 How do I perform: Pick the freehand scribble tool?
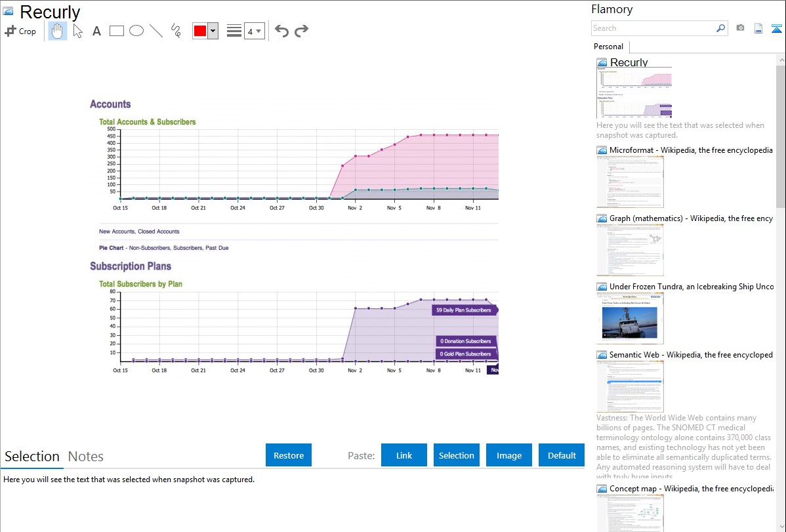point(176,31)
